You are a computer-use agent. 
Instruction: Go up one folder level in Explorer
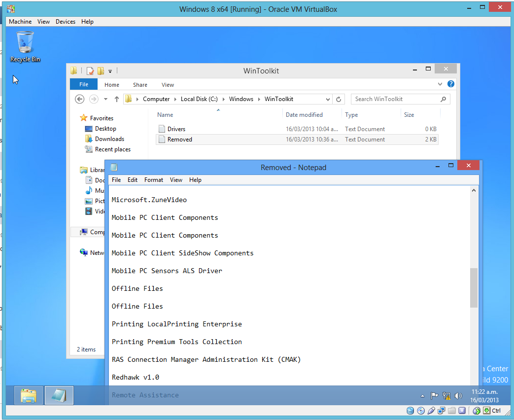click(x=117, y=99)
